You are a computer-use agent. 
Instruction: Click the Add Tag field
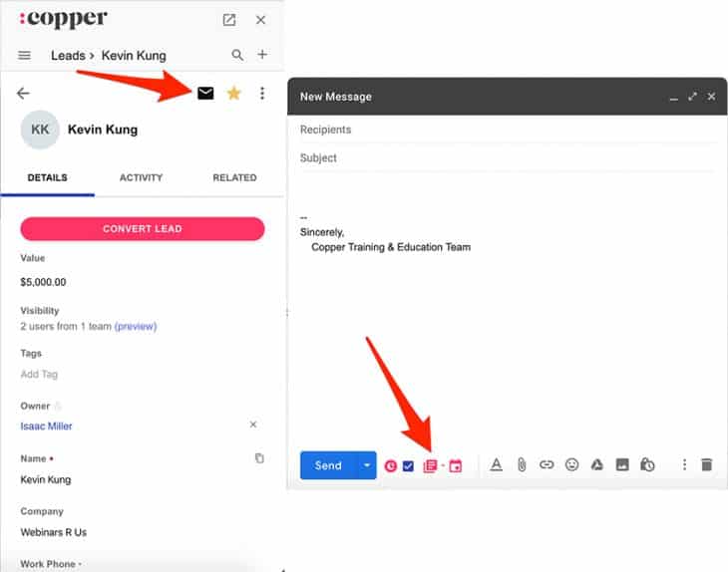(39, 374)
